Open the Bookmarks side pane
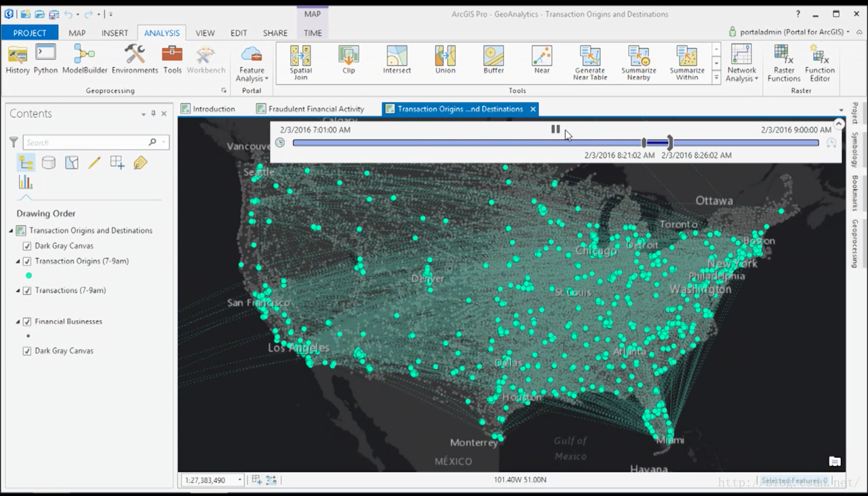The width and height of the screenshot is (868, 496). [855, 193]
